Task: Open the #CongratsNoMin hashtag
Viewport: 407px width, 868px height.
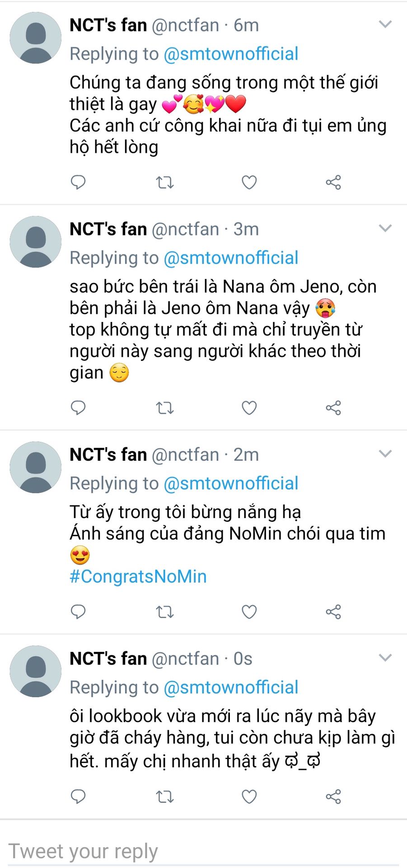Action: pyautogui.click(x=138, y=577)
